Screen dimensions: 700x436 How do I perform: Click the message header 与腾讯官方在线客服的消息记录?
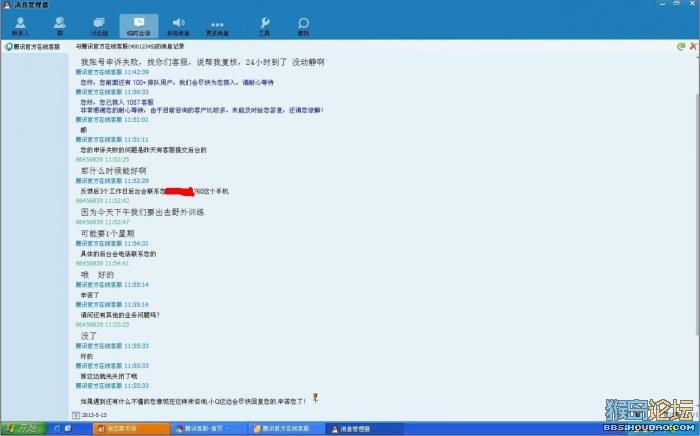pos(130,46)
